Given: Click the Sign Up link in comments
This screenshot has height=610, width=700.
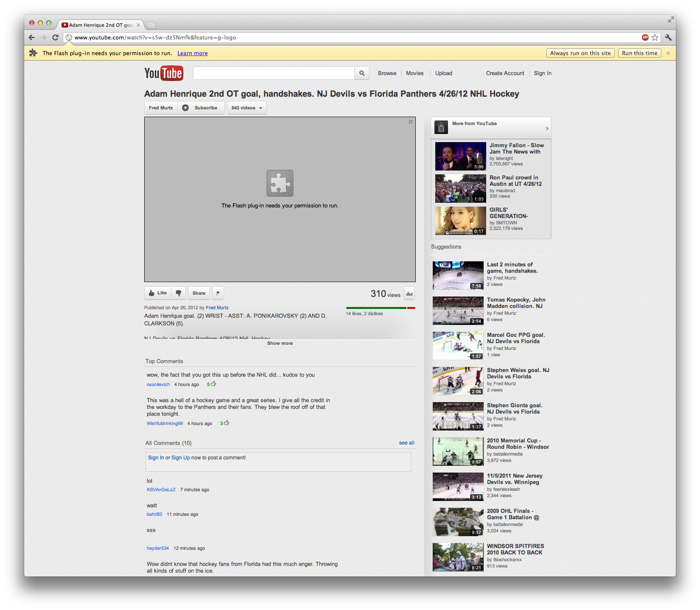Looking at the screenshot, I should click(181, 458).
